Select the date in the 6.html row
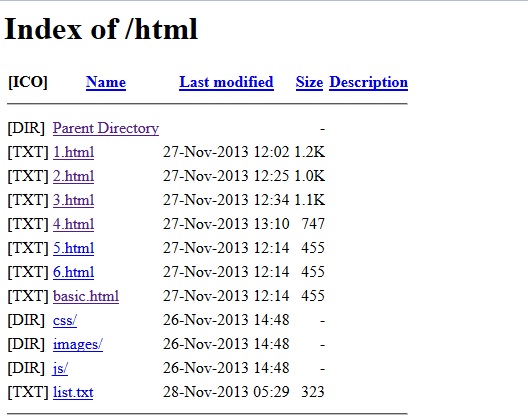 click(x=226, y=272)
